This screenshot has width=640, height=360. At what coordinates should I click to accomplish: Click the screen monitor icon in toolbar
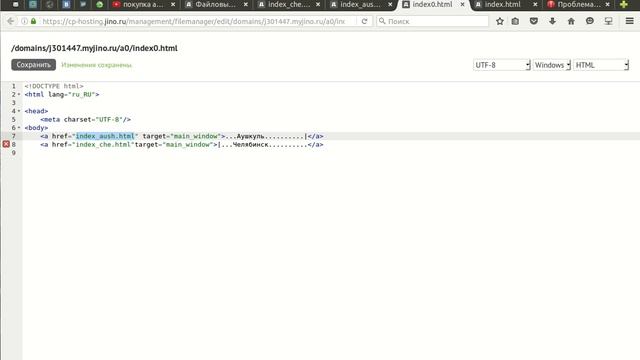[609, 21]
